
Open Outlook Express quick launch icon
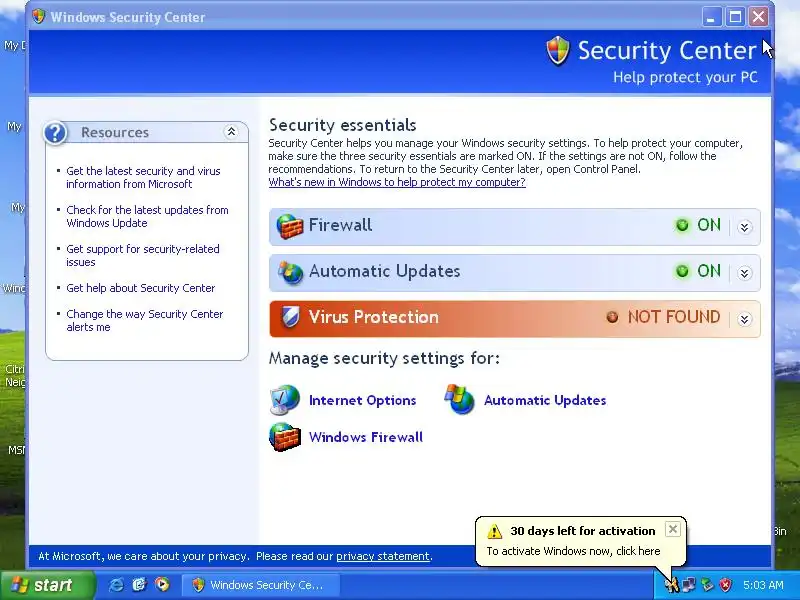[139, 585]
